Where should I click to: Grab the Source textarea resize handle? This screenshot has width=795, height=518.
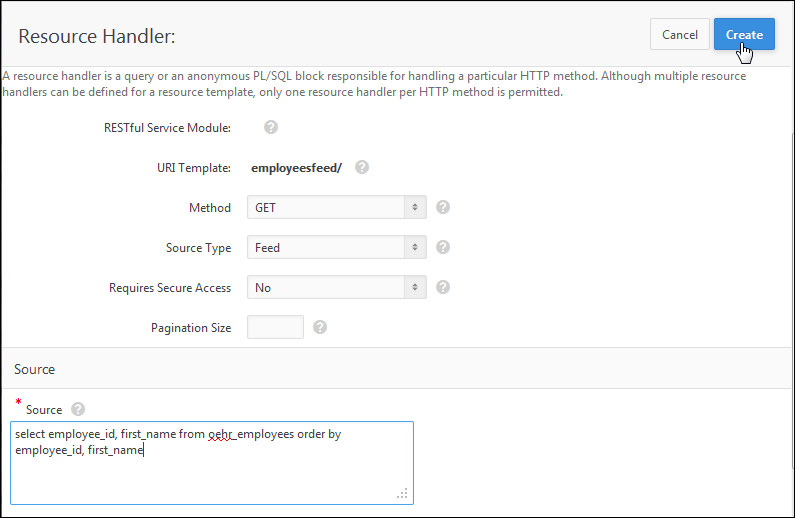(403, 493)
